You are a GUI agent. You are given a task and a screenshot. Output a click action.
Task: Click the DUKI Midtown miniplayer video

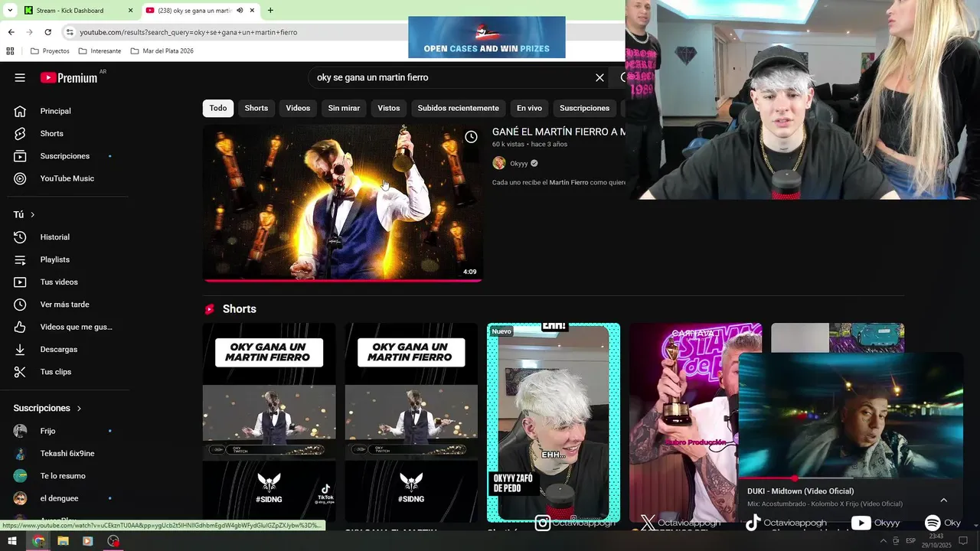[850, 416]
